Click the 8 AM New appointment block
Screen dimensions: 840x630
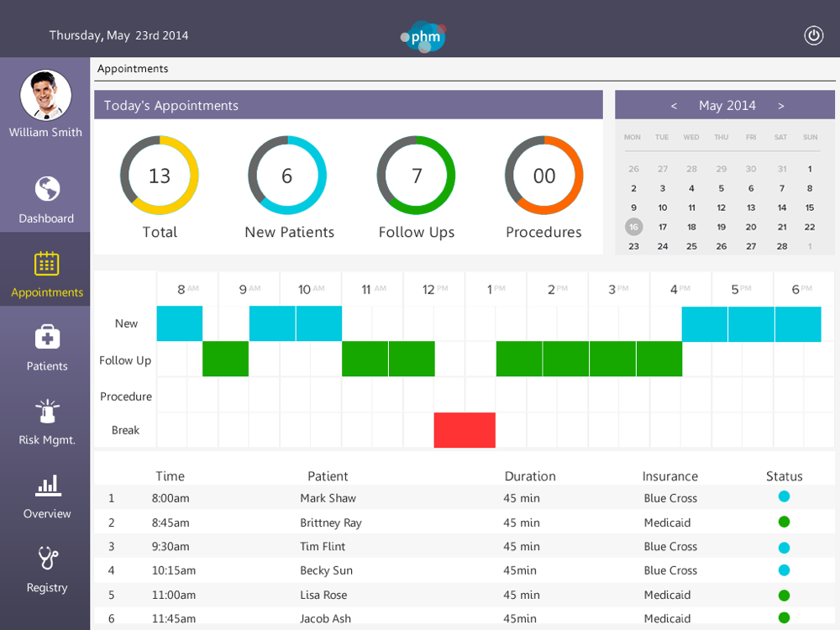180,323
